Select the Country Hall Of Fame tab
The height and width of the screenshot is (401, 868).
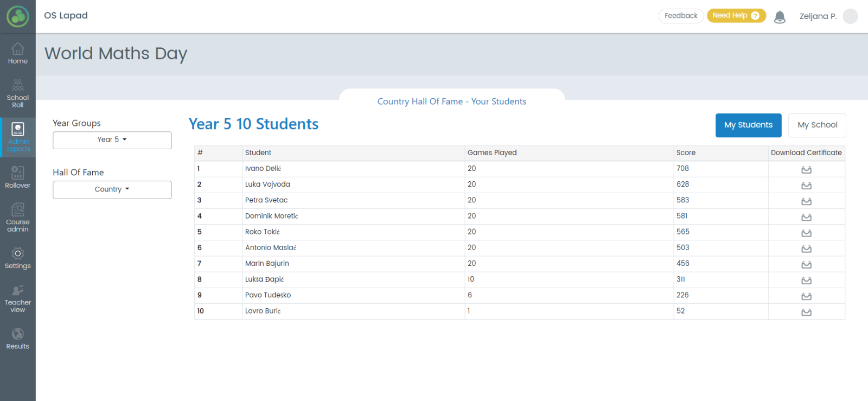tap(452, 101)
